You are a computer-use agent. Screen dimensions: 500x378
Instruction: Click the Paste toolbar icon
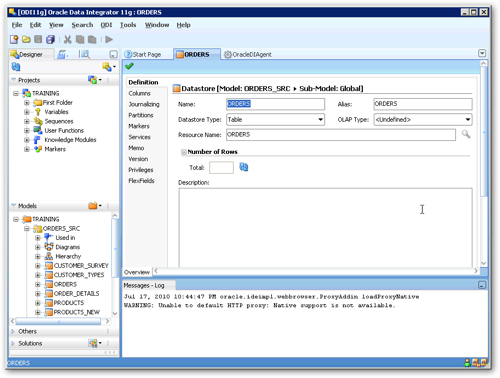92,40
